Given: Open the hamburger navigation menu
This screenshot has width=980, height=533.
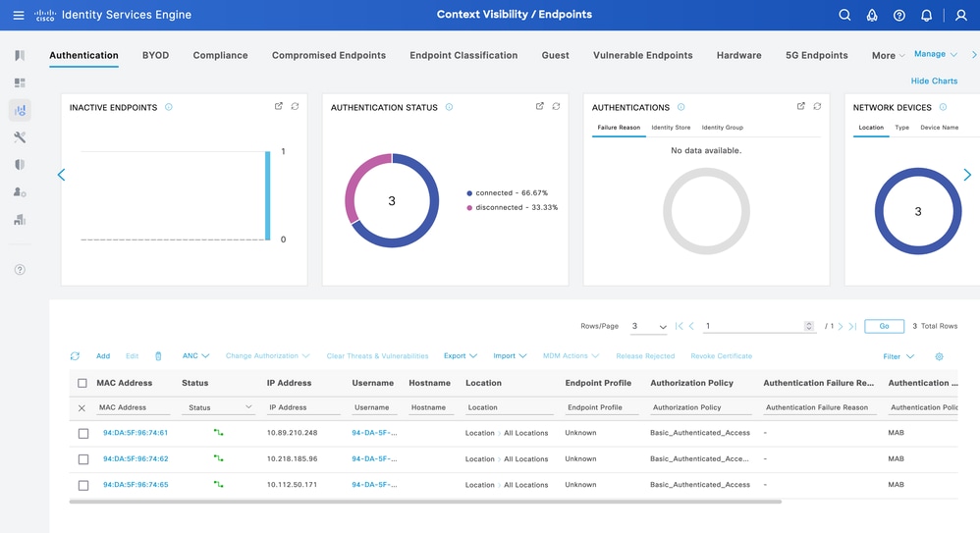Looking at the screenshot, I should point(19,15).
